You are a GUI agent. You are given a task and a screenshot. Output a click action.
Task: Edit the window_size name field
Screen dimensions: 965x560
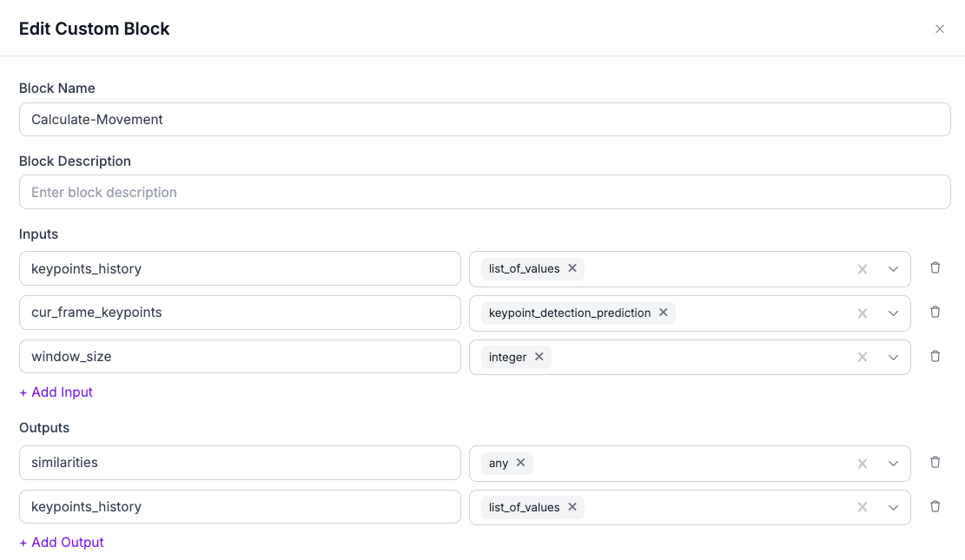coord(240,357)
